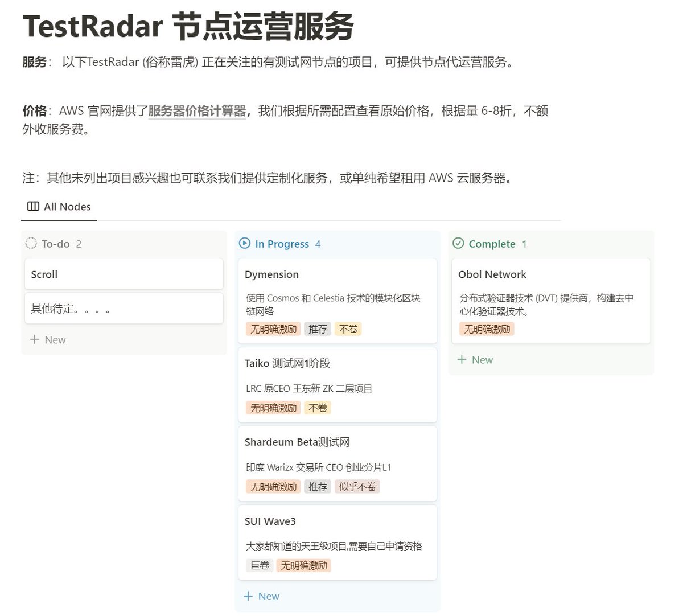Expand the In Progress column group header
The width and height of the screenshot is (683, 616).
click(281, 244)
